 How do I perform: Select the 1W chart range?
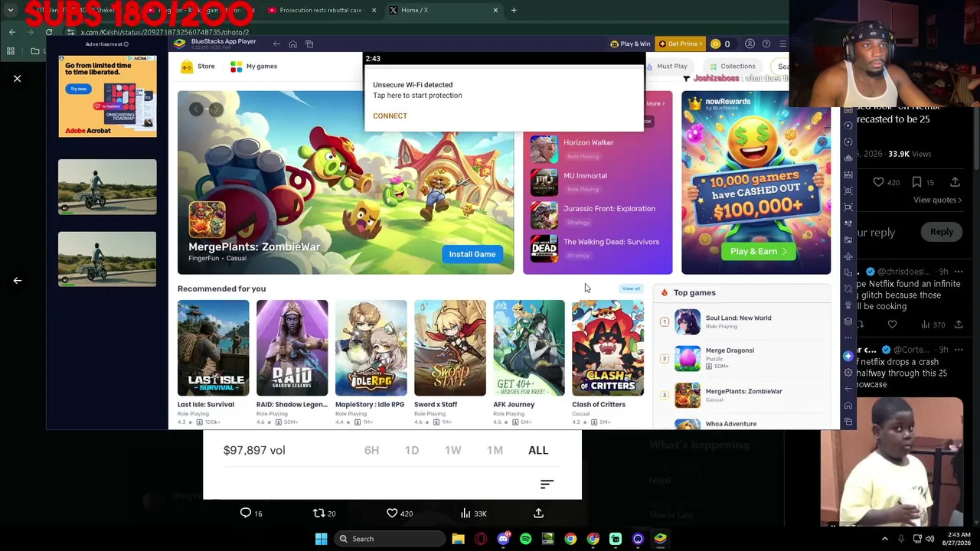point(453,451)
